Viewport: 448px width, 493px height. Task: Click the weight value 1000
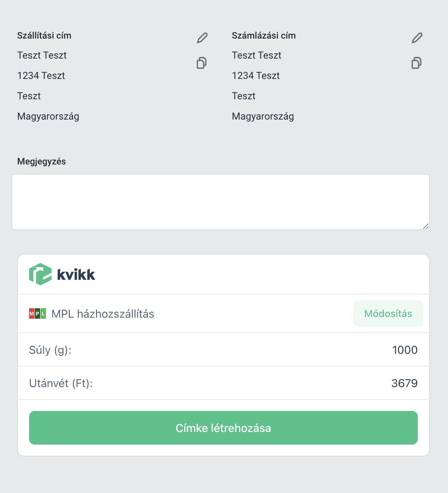click(405, 350)
